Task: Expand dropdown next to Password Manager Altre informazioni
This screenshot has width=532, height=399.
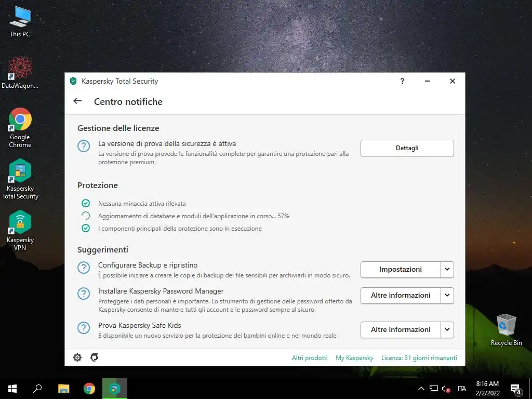Action: (x=447, y=295)
